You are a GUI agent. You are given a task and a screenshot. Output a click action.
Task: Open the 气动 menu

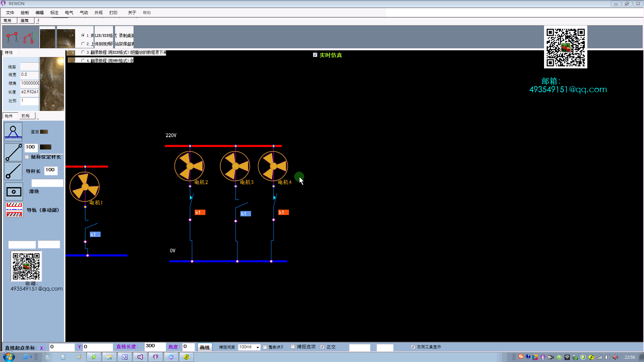pyautogui.click(x=84, y=13)
